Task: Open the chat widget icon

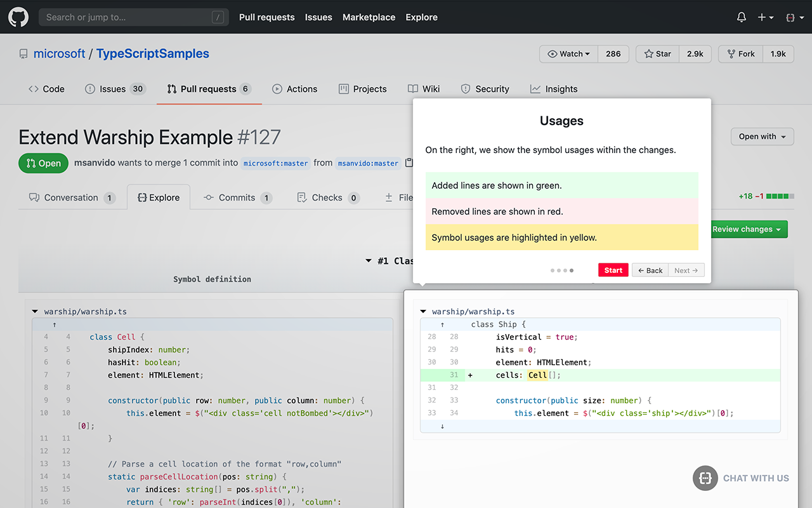Action: click(705, 478)
